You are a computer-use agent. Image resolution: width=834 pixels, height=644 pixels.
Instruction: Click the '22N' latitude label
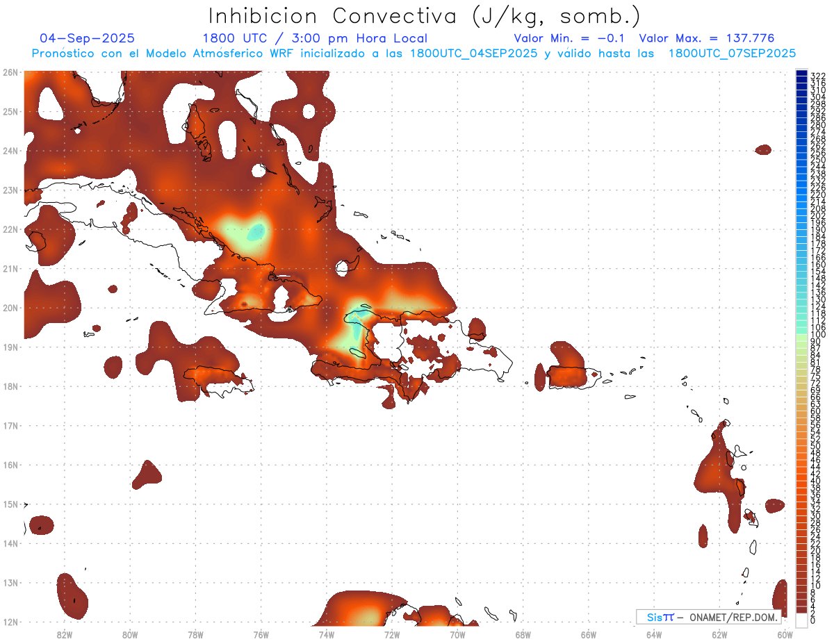point(10,229)
